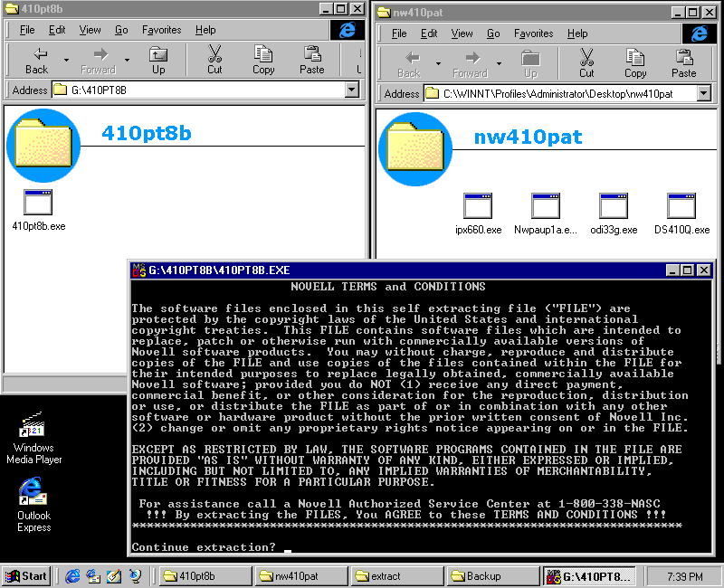This screenshot has height=588, width=724.
Task: Open View menu in nw410pat window
Action: 462,33
